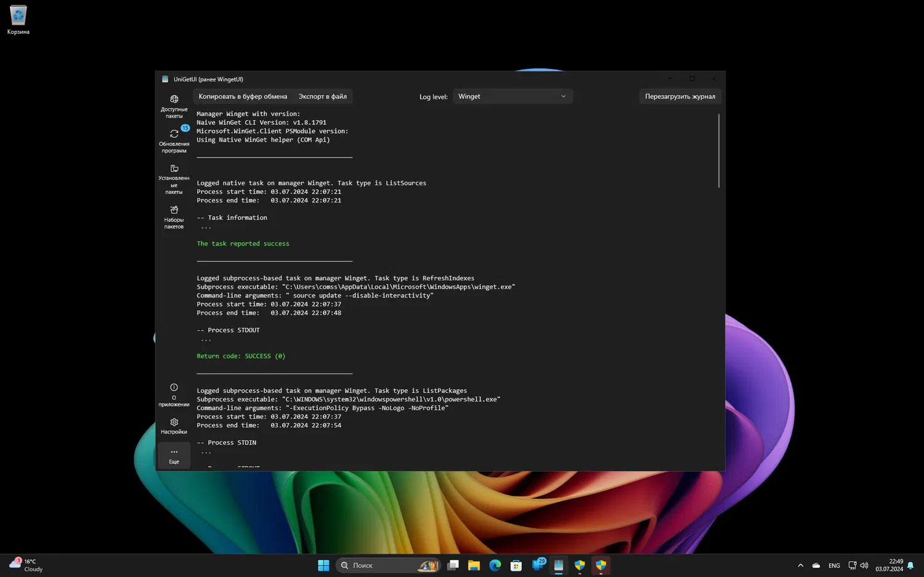Click 'Using Native WinGet helper (COM Api)' line
Screen dimensions: 924x577
[x=263, y=140]
